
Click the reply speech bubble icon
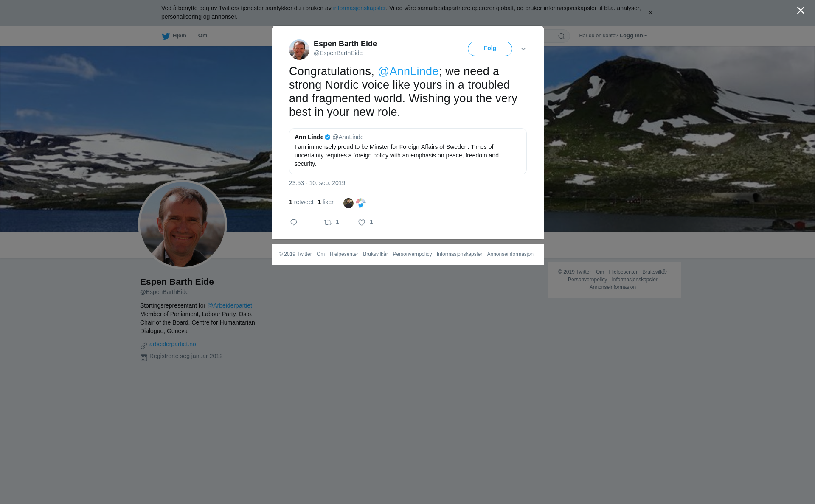[294, 222]
